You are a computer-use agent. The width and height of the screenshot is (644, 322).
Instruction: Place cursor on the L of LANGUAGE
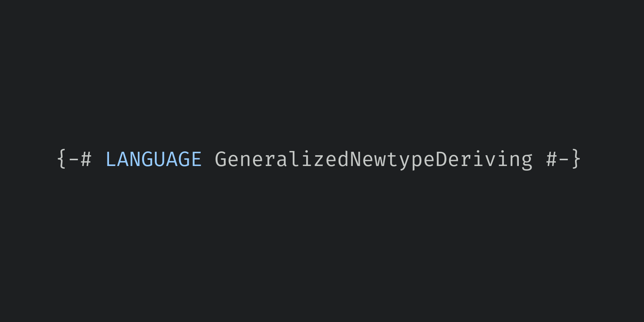[111, 159]
